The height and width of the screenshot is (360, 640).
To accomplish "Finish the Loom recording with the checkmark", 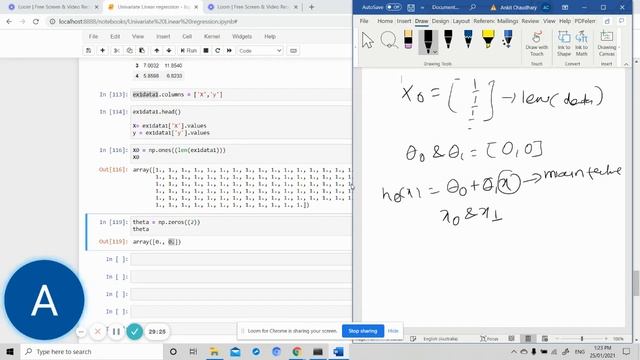I will [x=134, y=331].
